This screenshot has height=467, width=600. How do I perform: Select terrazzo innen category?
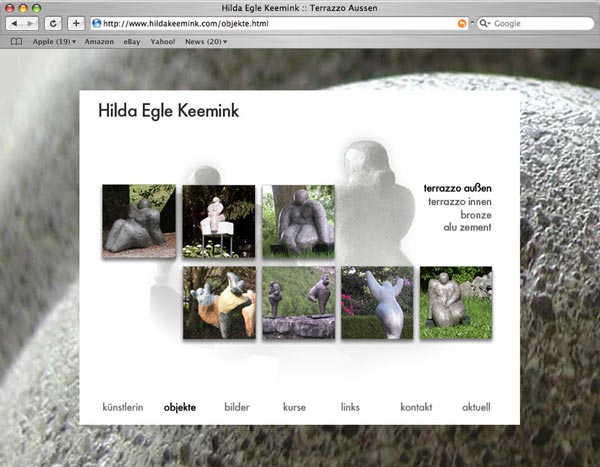point(459,201)
